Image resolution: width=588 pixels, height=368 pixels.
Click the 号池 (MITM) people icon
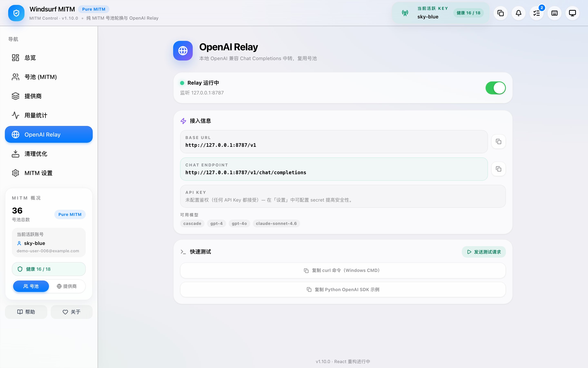(x=16, y=77)
